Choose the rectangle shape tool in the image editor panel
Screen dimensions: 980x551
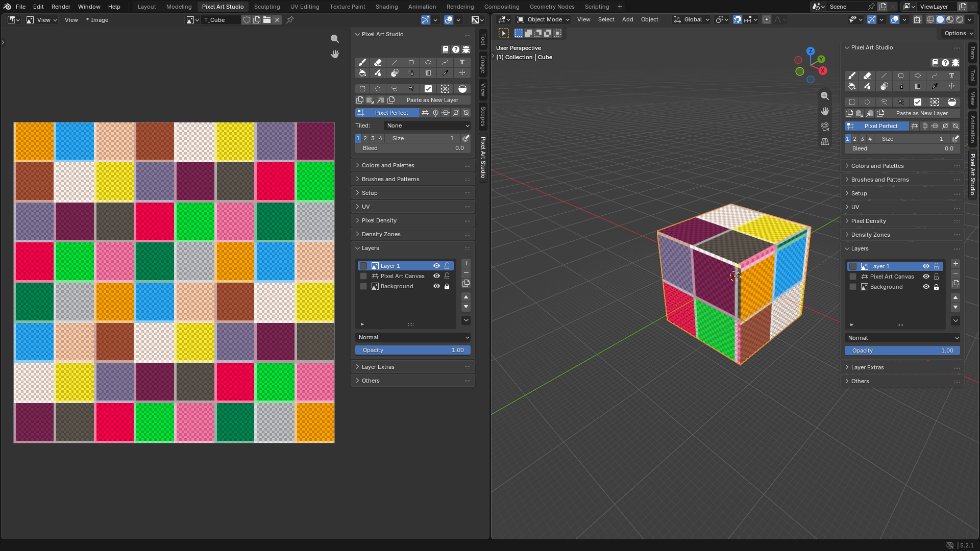(411, 62)
